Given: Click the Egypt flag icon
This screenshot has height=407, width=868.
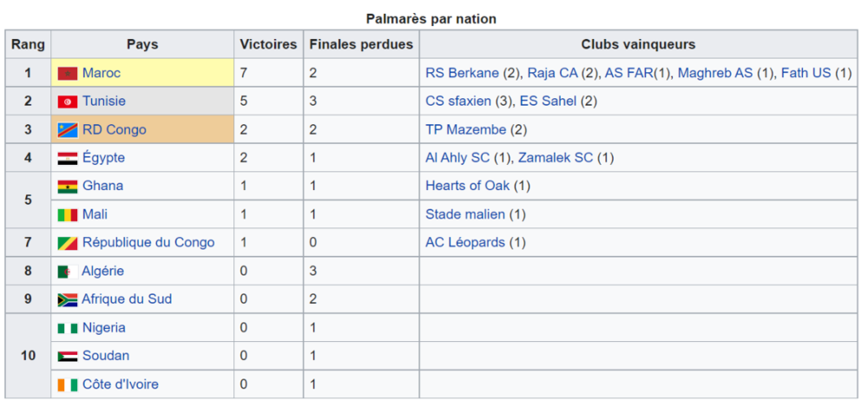Looking at the screenshot, I should [x=68, y=158].
